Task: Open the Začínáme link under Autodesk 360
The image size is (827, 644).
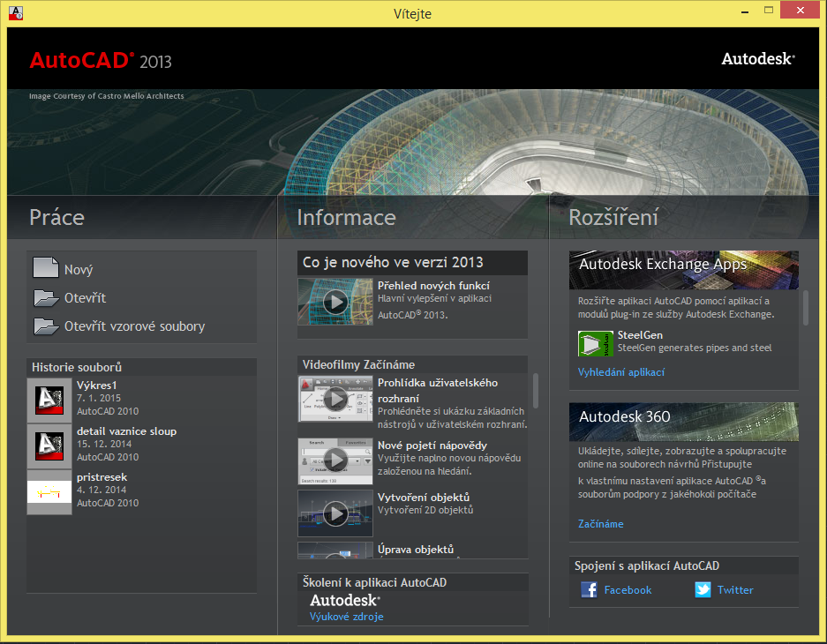Action: 600,524
